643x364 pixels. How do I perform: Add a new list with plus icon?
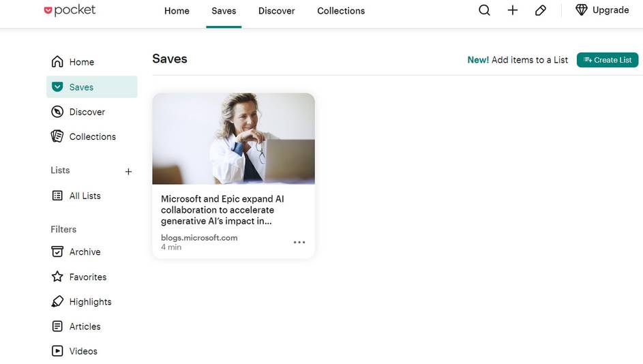click(x=128, y=172)
